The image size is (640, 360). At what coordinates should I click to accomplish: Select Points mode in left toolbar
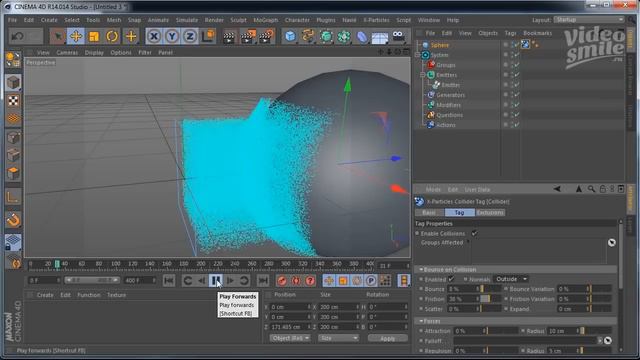tap(13, 137)
